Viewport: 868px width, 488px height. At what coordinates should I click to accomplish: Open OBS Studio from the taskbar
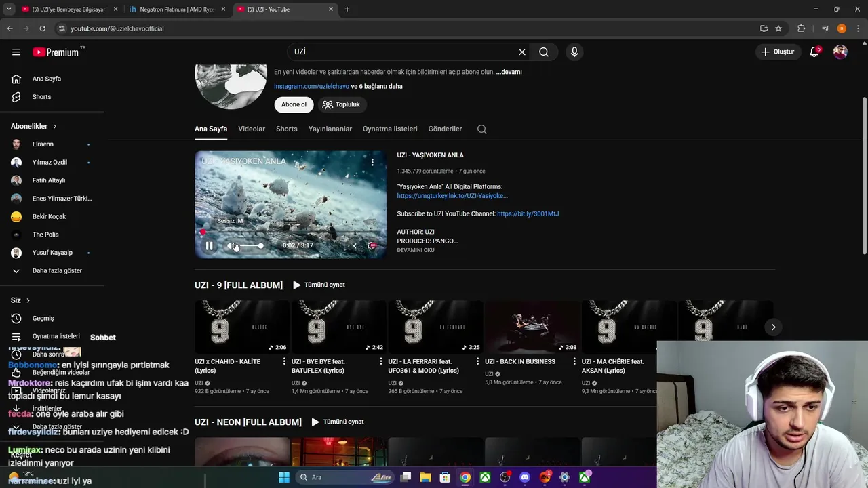(x=505, y=477)
